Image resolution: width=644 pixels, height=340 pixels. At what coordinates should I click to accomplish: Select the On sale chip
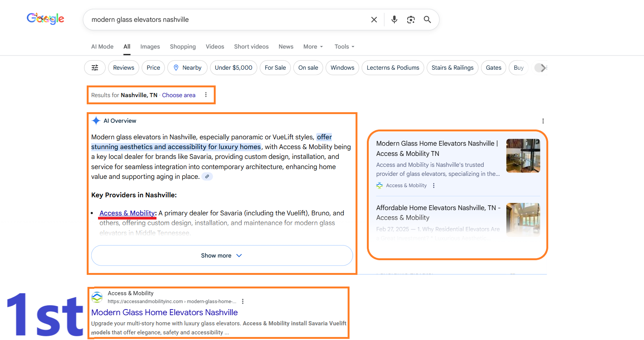[x=308, y=68]
